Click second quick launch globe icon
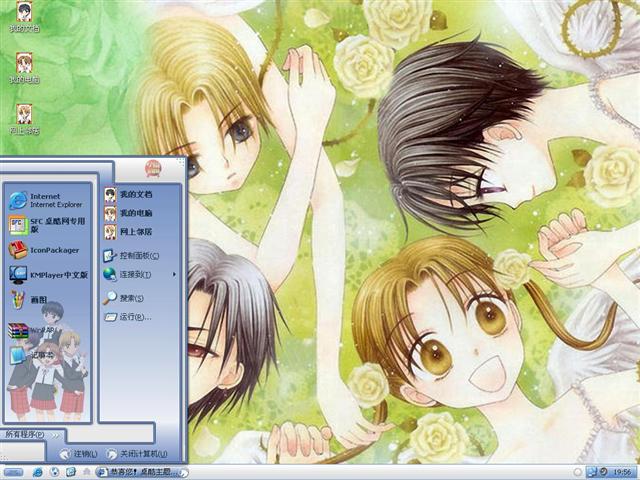 54,472
